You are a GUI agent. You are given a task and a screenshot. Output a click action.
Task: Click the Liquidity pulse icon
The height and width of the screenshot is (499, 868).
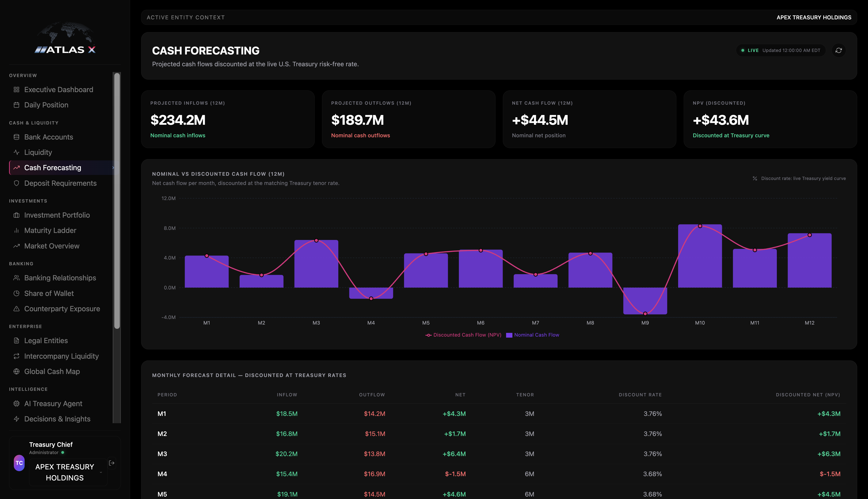tap(17, 152)
